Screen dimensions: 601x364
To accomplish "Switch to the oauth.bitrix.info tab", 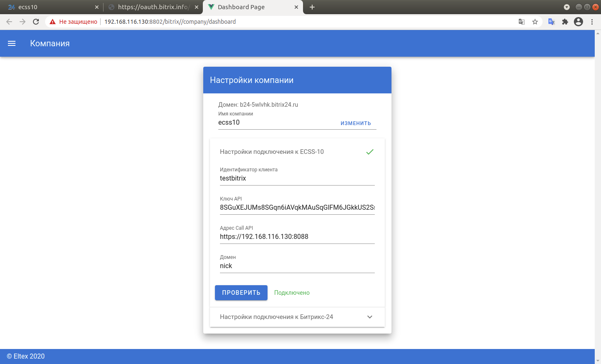I will coord(153,7).
